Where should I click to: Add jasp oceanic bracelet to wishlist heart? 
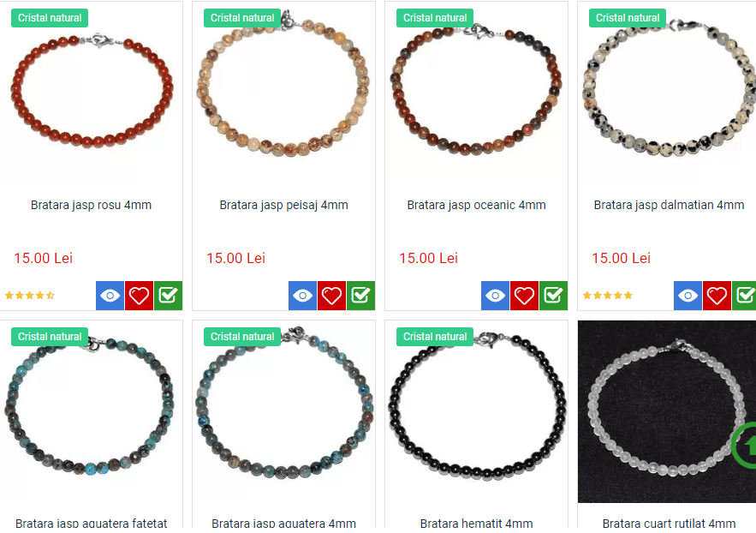click(524, 295)
